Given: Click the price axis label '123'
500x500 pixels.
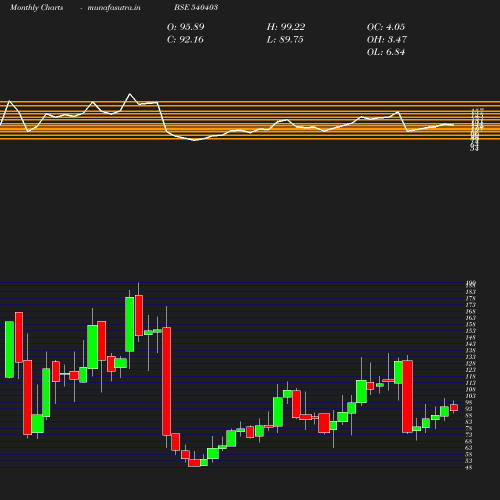Looking at the screenshot, I should point(471,370).
